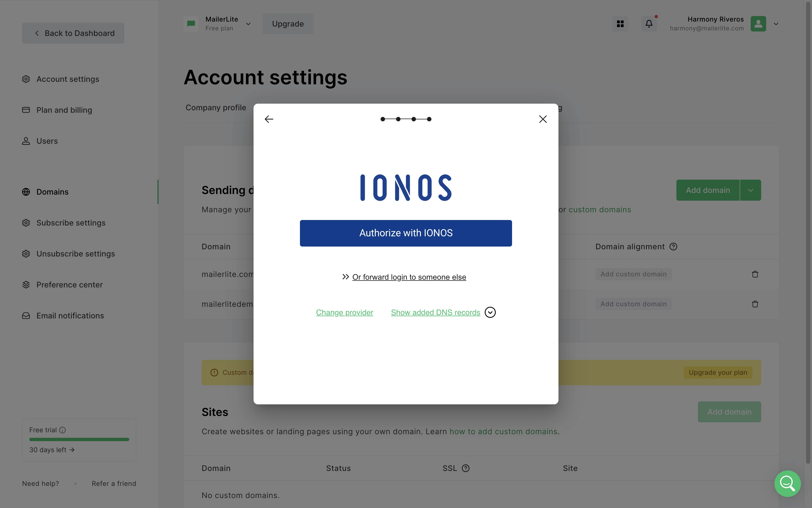The height and width of the screenshot is (508, 812).
Task: Click Authorize with IONOS button
Action: point(405,233)
